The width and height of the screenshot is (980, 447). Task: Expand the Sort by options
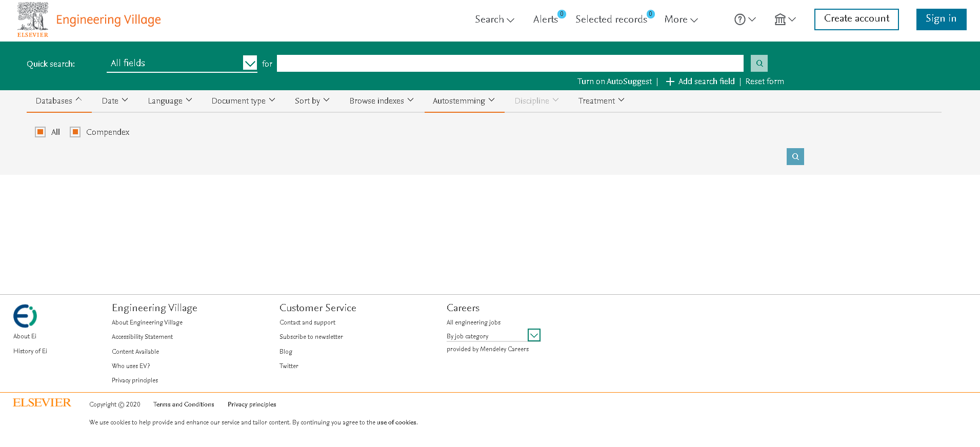(312, 101)
